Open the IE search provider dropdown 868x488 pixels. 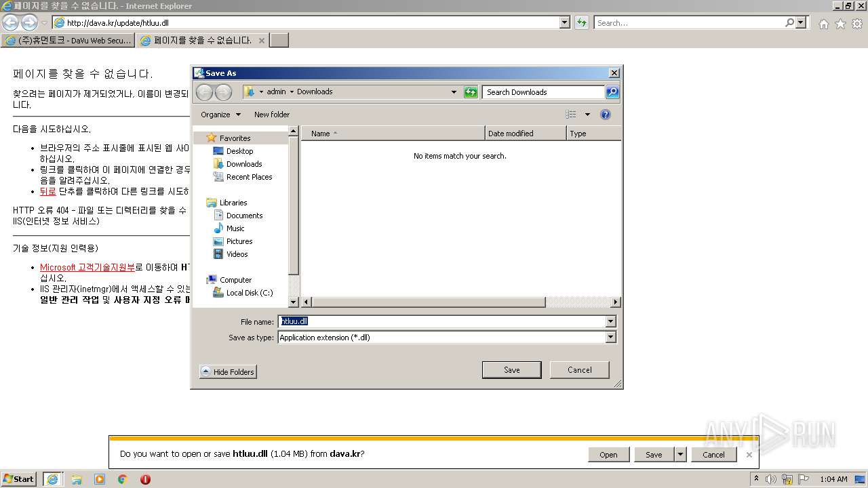[x=802, y=22]
